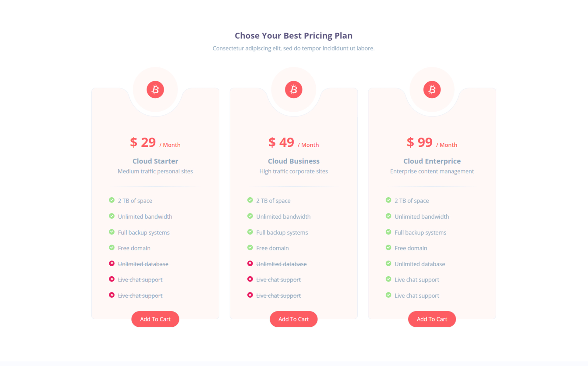Image resolution: width=588 pixels, height=366 pixels.
Task: Add the Cloud Starter plan to cart
Action: (x=155, y=319)
